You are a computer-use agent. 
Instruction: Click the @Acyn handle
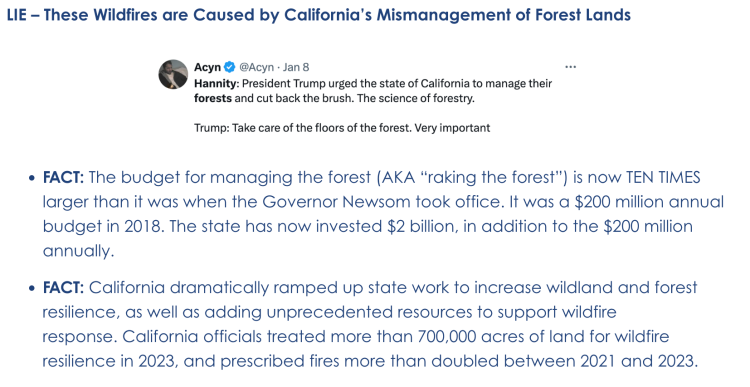tap(257, 67)
